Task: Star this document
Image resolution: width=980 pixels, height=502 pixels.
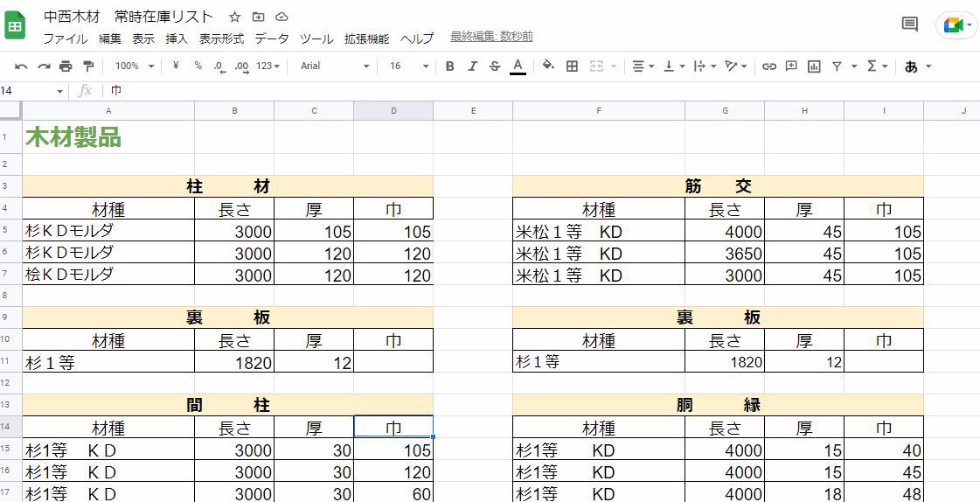Action: tap(234, 17)
